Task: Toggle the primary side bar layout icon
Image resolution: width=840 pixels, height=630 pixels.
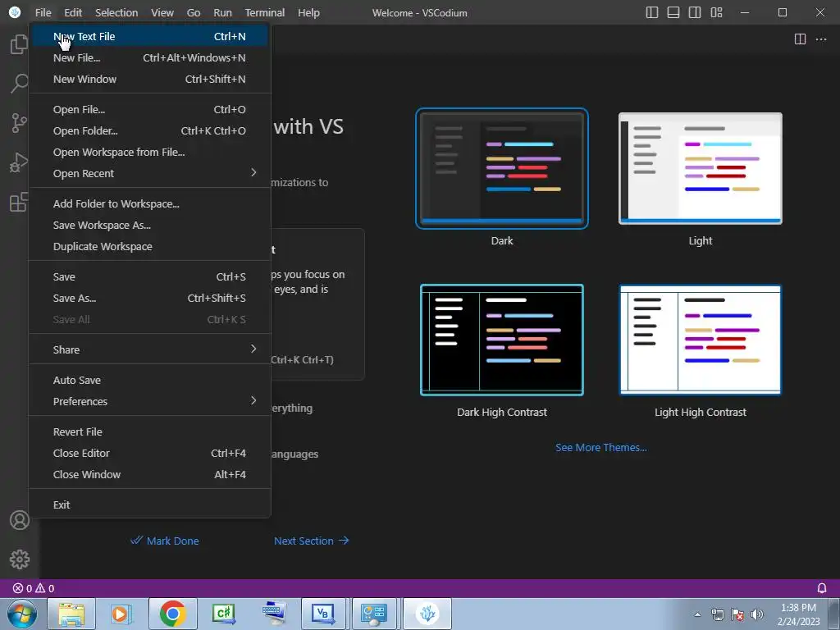Action: (x=652, y=12)
